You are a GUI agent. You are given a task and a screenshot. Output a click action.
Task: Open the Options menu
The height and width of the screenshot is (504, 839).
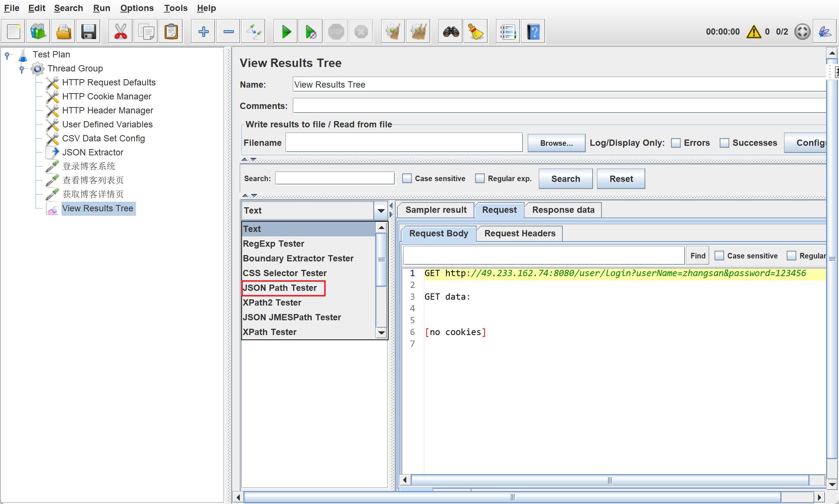(x=137, y=8)
